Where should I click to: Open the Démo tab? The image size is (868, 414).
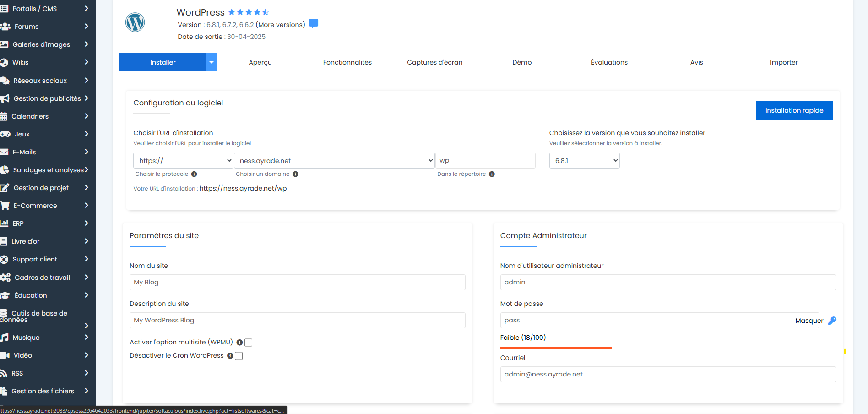coord(522,62)
